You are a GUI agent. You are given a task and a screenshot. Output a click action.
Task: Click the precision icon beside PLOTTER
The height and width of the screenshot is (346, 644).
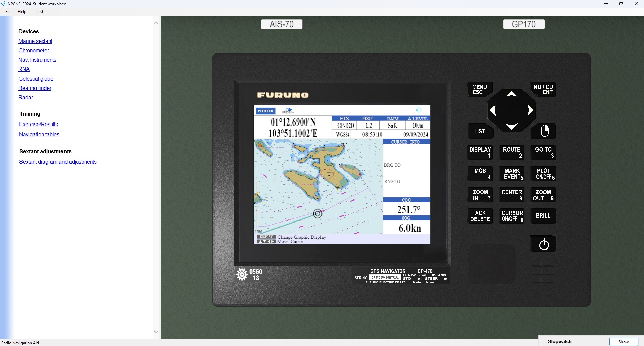[288, 111]
